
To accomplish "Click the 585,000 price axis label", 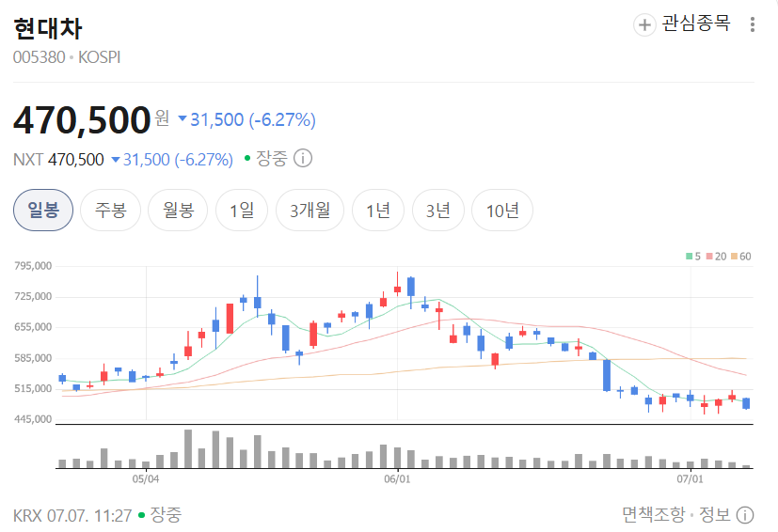I will tap(33, 358).
